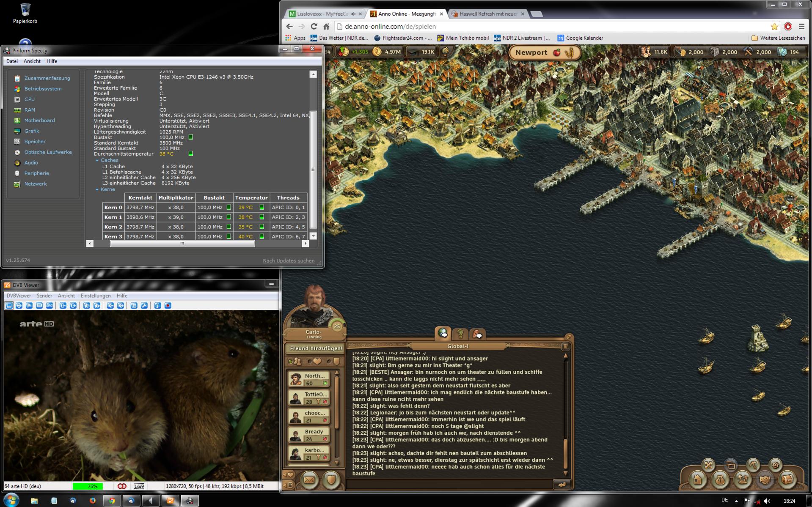The height and width of the screenshot is (507, 812).
Task: Open the build menu house icon in Anno
Action: click(x=698, y=480)
